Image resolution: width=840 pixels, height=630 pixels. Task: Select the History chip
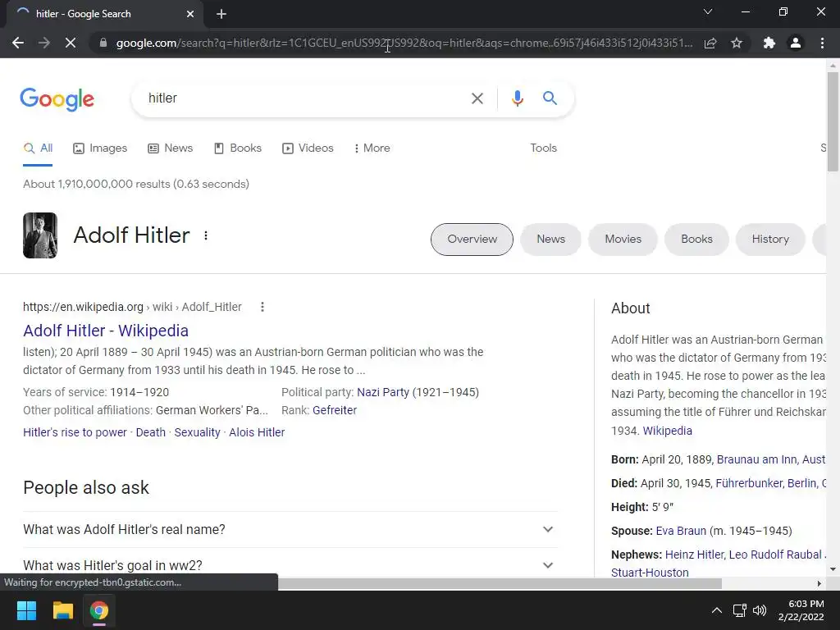770,240
